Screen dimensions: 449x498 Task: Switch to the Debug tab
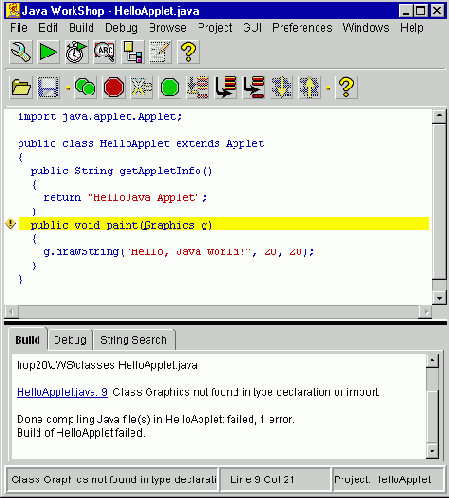[70, 340]
